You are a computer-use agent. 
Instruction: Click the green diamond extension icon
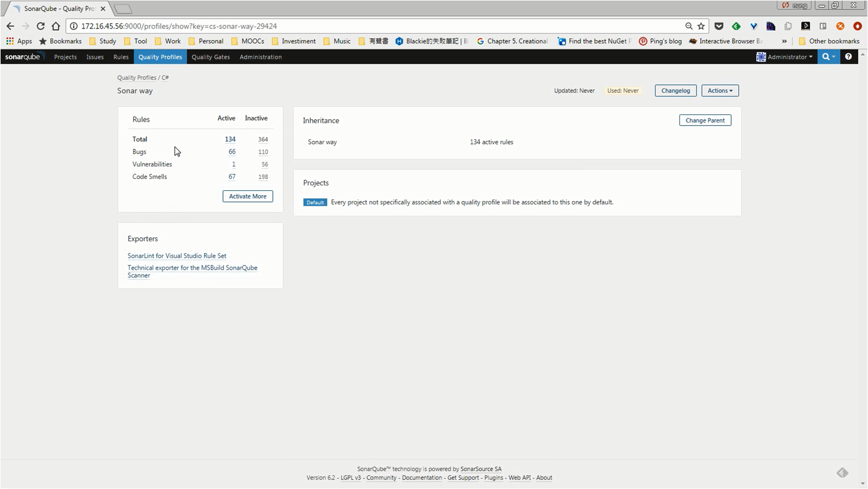click(736, 26)
